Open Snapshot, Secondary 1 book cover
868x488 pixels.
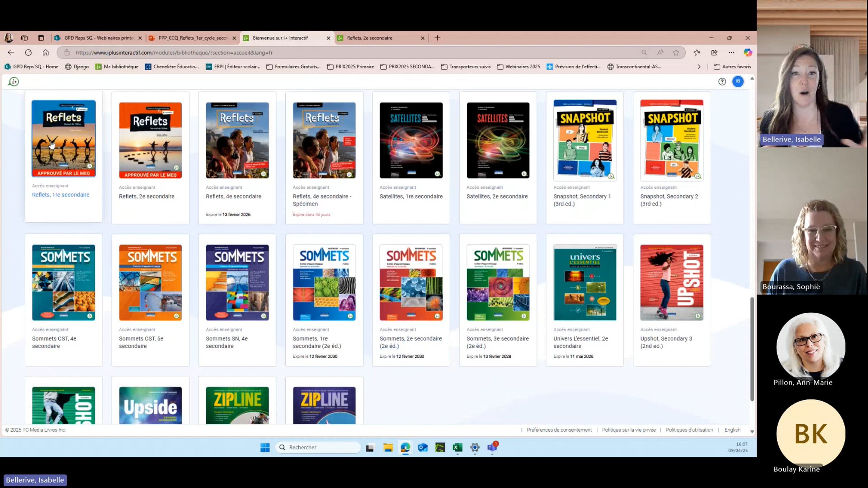(x=585, y=140)
